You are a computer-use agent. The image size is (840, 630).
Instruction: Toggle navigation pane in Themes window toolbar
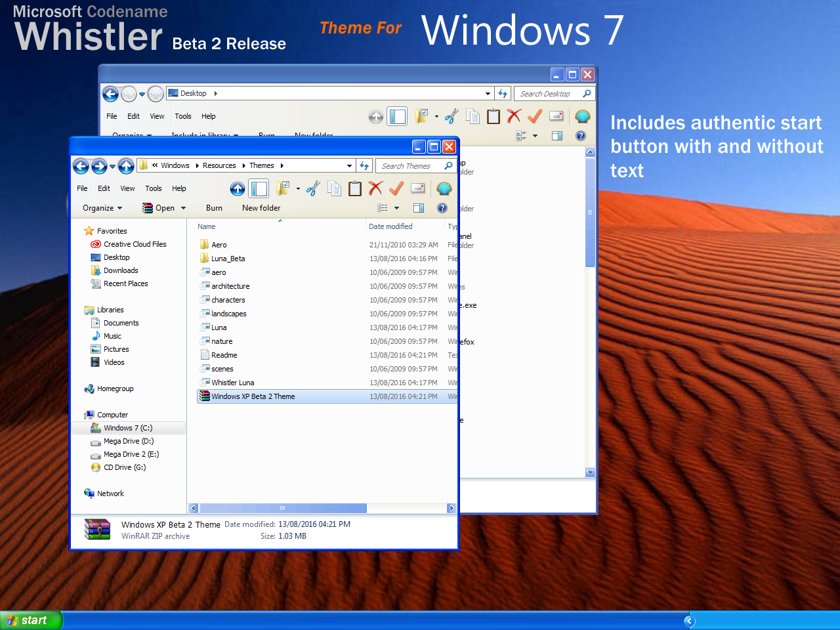[259, 189]
